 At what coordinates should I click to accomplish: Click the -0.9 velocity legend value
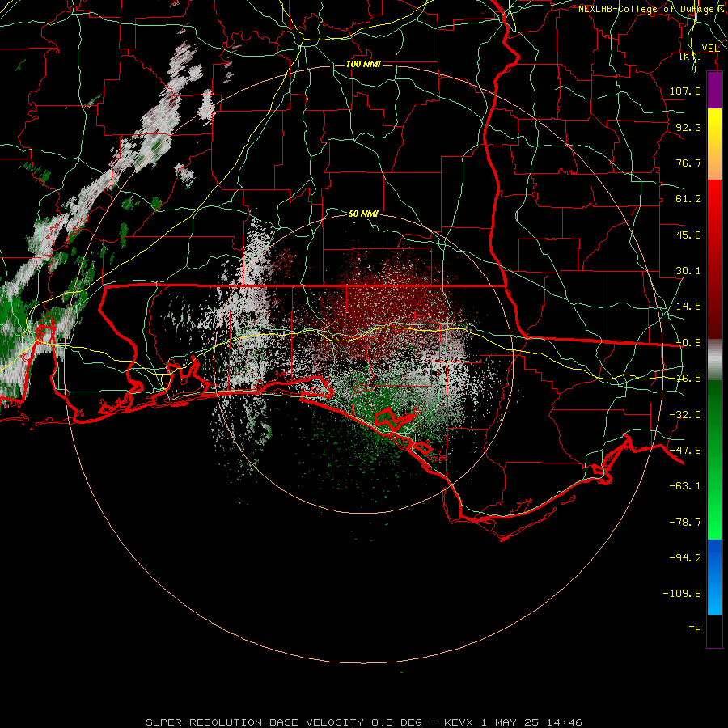coord(688,343)
